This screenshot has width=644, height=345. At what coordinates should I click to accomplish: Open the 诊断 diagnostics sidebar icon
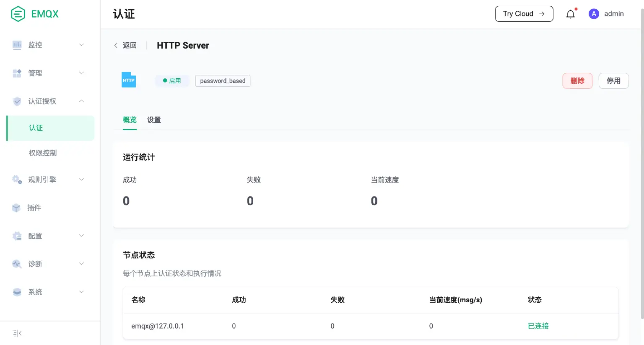click(17, 264)
